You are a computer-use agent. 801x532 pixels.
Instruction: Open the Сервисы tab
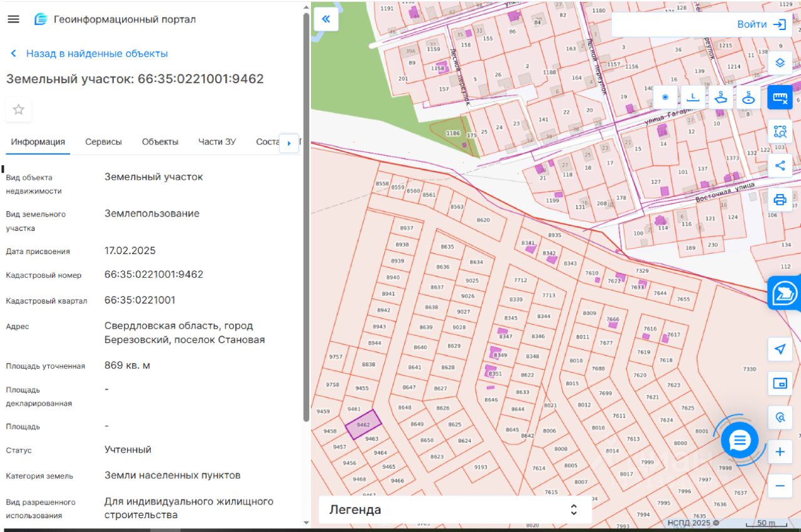click(x=103, y=142)
